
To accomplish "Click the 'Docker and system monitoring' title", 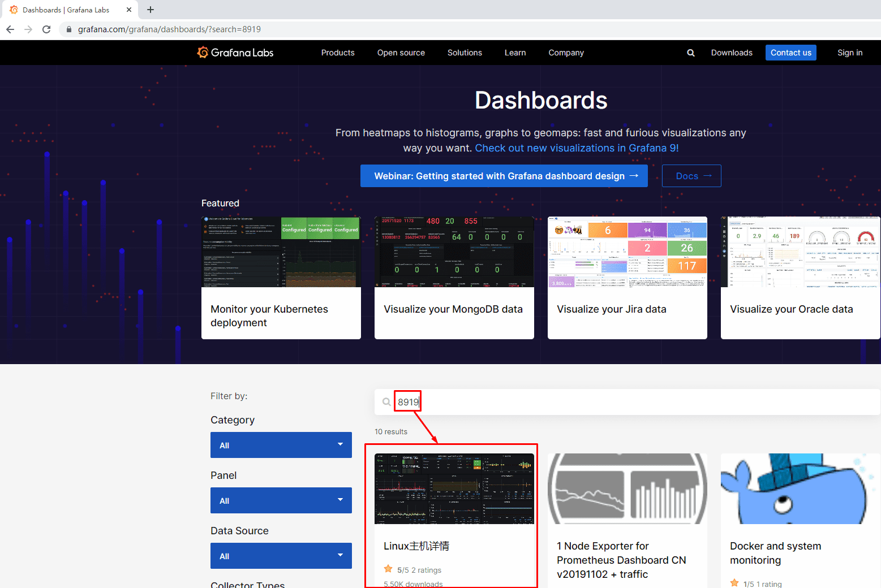I will (x=776, y=553).
